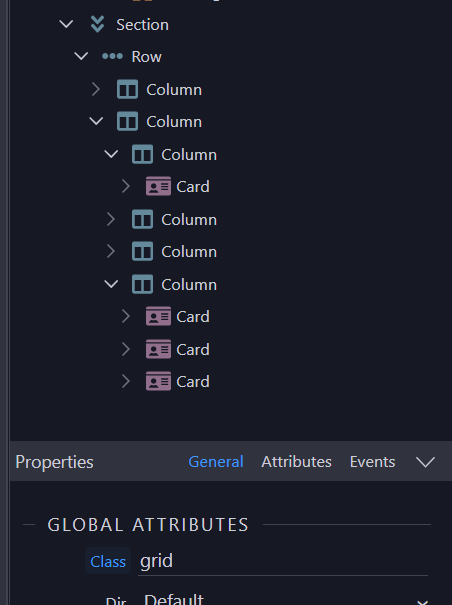Expand the first Card under nested Column
Image resolution: width=452 pixels, height=605 pixels.
(x=126, y=186)
